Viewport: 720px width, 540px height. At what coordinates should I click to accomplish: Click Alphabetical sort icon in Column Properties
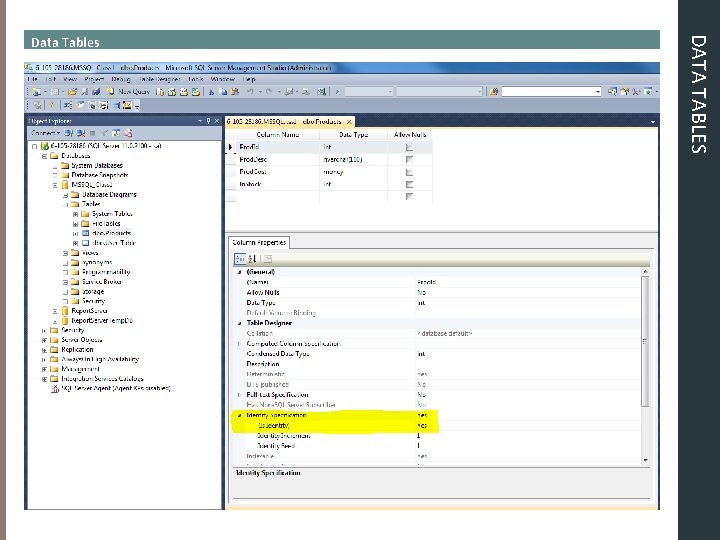(252, 259)
